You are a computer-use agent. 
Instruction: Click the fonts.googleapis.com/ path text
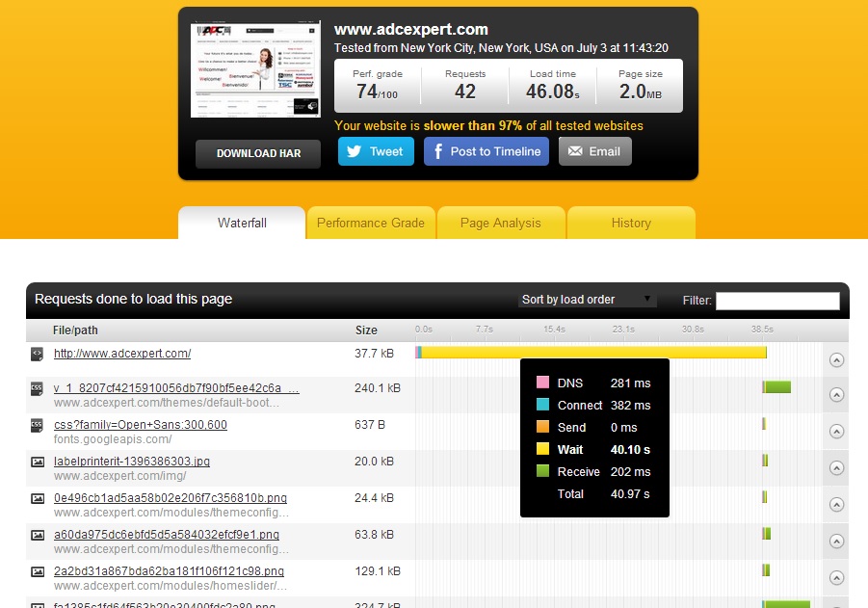coord(113,439)
